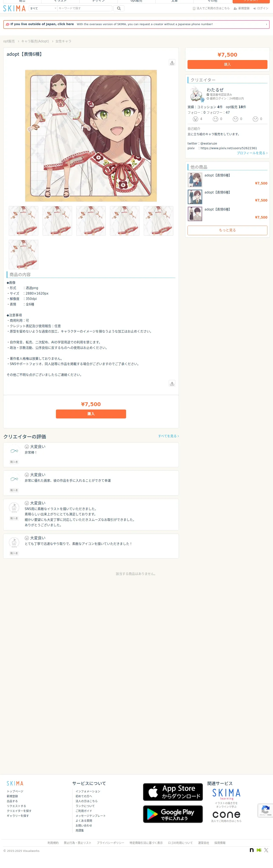Open the すべて category dropdown
273x868 pixels.
coord(43,9)
